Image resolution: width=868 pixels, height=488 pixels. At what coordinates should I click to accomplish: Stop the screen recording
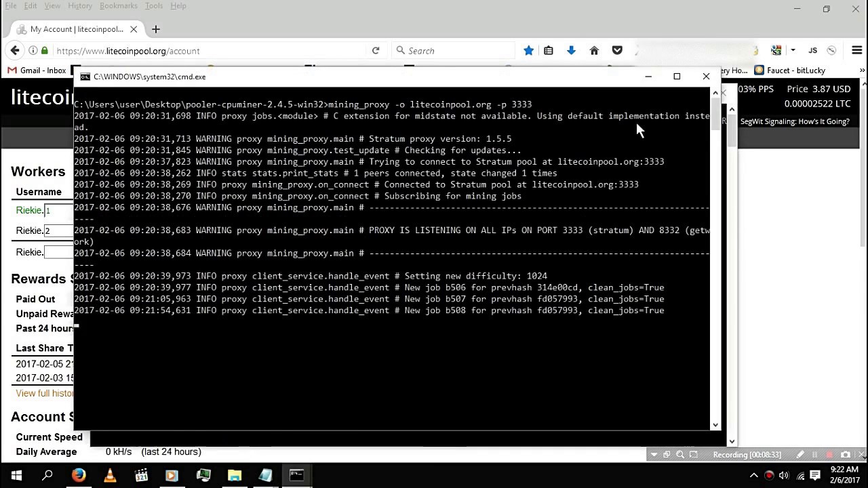[829, 455]
